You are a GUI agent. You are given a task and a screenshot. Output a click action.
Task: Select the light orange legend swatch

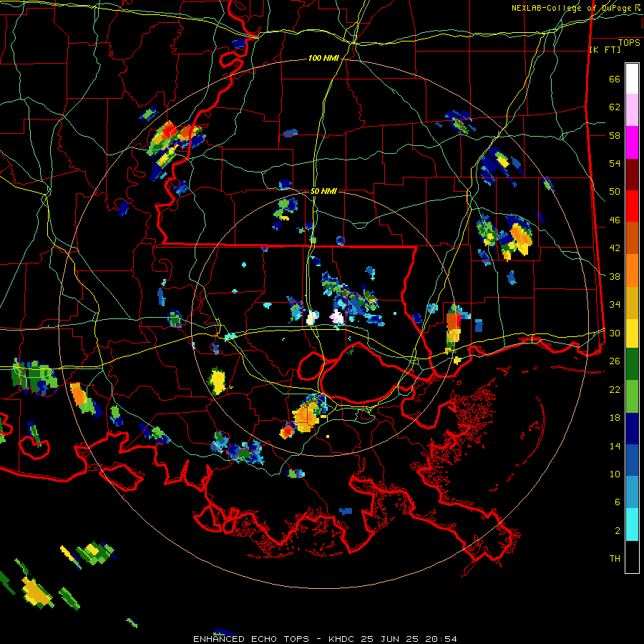point(632,270)
